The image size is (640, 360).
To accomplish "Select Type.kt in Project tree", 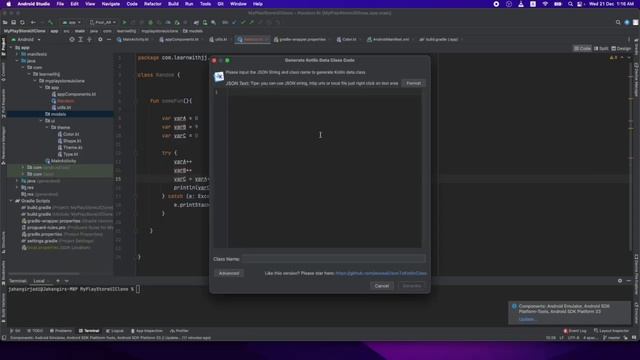I will tap(68, 154).
